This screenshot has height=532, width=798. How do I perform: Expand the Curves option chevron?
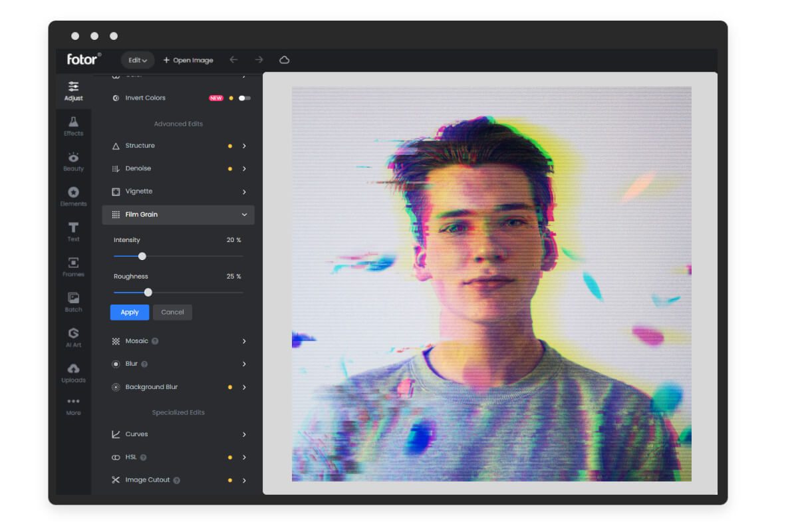(244, 434)
